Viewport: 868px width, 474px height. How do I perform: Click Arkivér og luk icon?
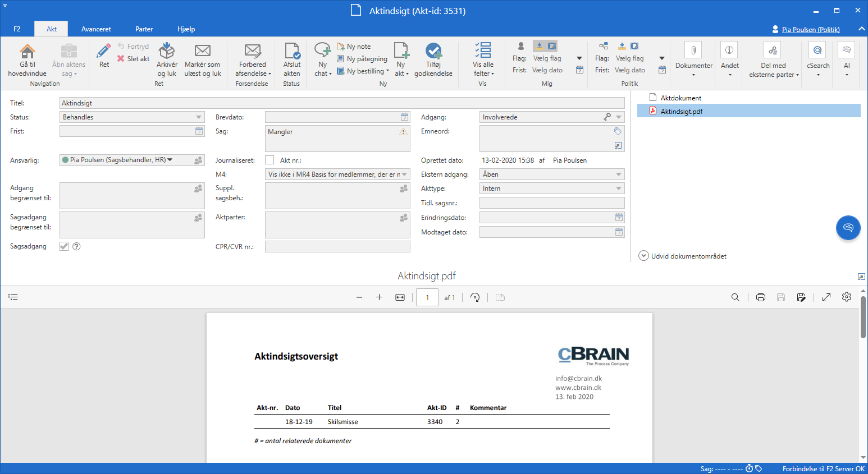coord(167,52)
